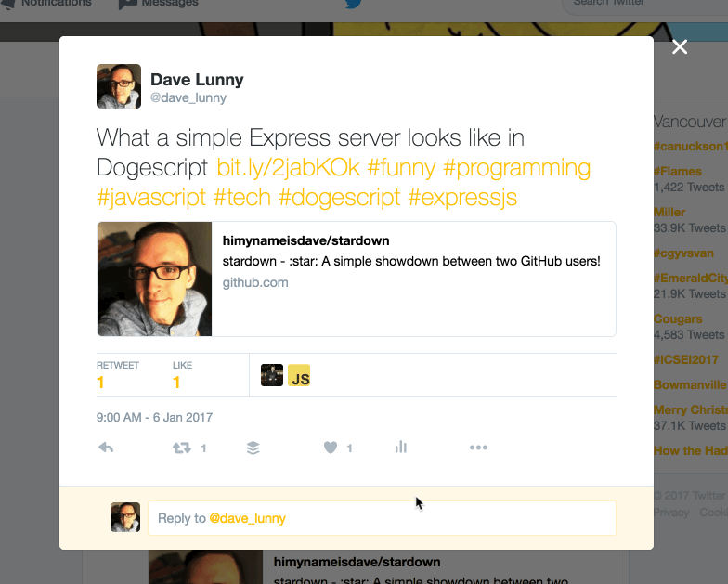Click the reply arrow icon
Screen dimensions: 728x584
click(106, 448)
